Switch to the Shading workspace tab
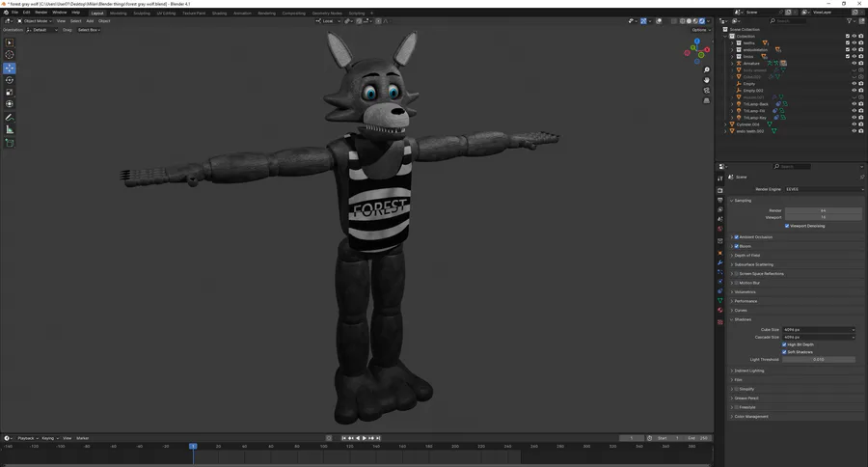868x467 pixels. pos(219,14)
